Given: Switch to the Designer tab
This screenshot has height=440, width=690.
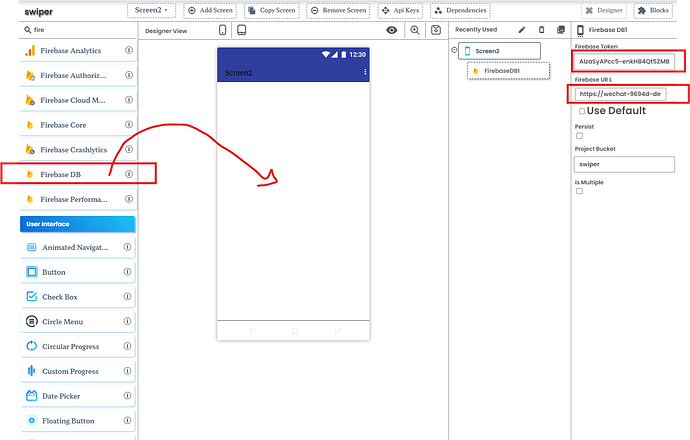Looking at the screenshot, I should pos(604,11).
